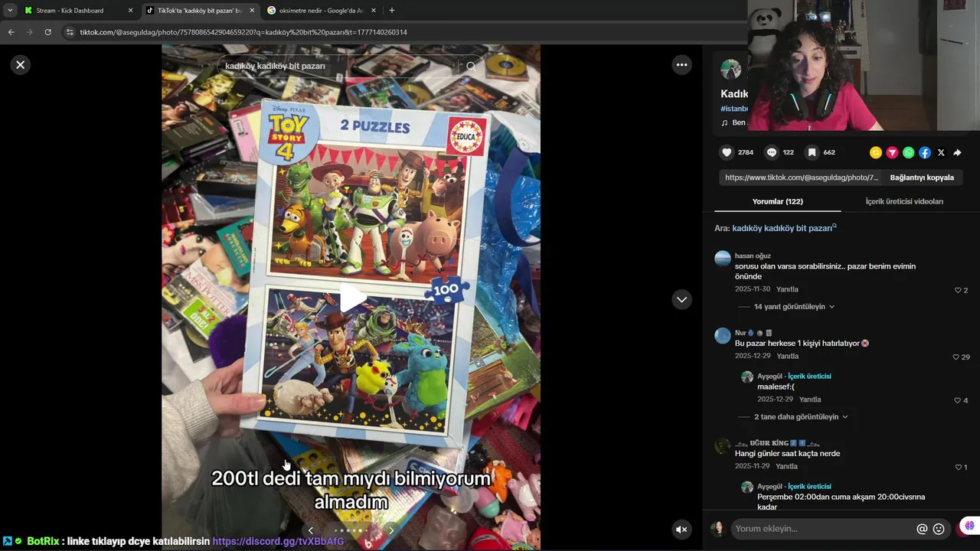Click the Hangi günler saat kaçta nerde comment

point(787,454)
